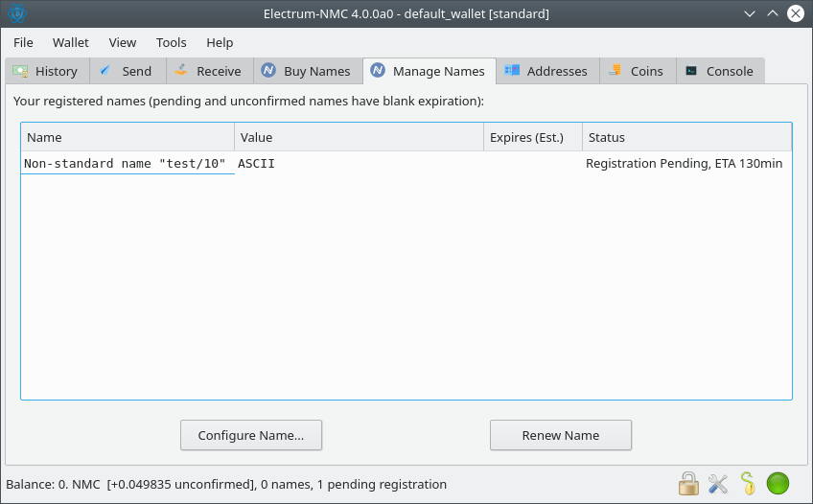Image resolution: width=813 pixels, height=504 pixels.
Task: Open the Coins tab
Action: 637,71
